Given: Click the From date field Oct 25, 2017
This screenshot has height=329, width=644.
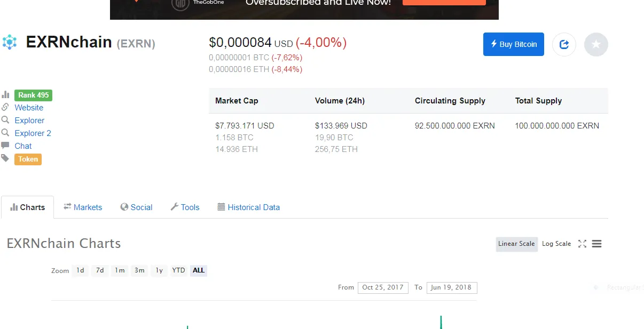Looking at the screenshot, I should point(383,287).
